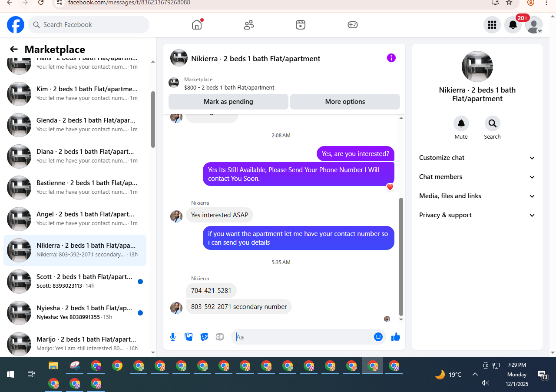Send a thumbs-up like
Screen dimensions: 556x392
tap(395, 337)
